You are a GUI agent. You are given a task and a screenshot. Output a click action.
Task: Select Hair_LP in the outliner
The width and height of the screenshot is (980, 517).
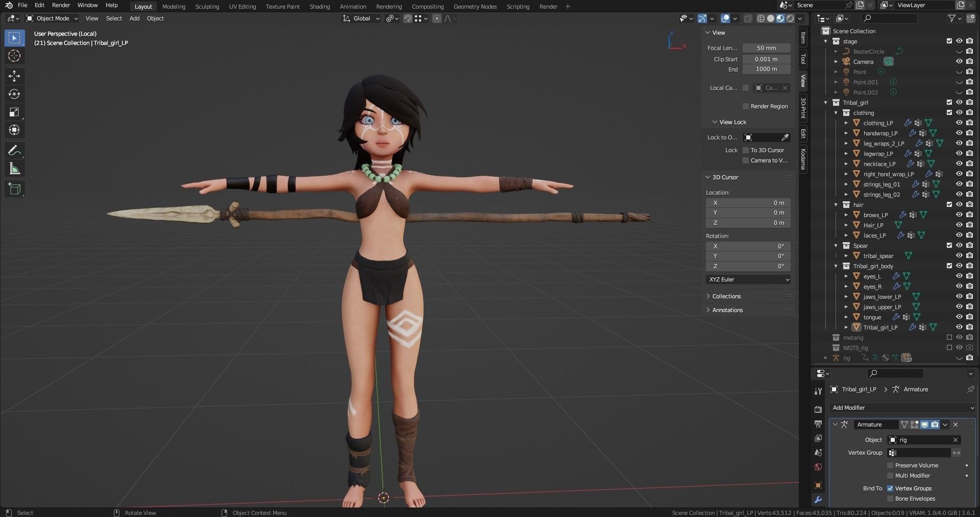pos(873,225)
